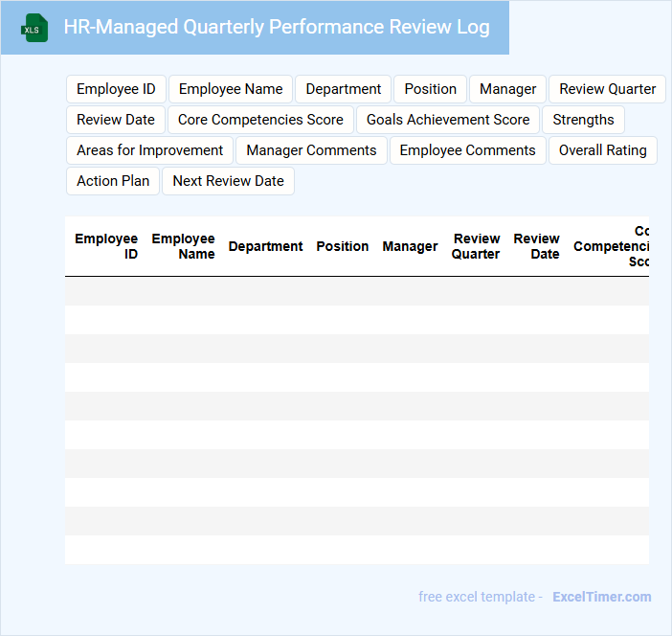Choose the Strengths tag

point(583,120)
